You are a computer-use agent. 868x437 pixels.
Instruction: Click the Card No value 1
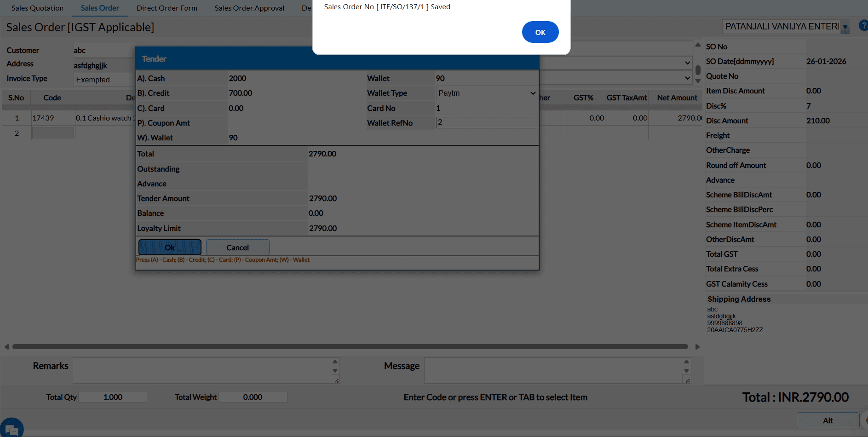(438, 108)
